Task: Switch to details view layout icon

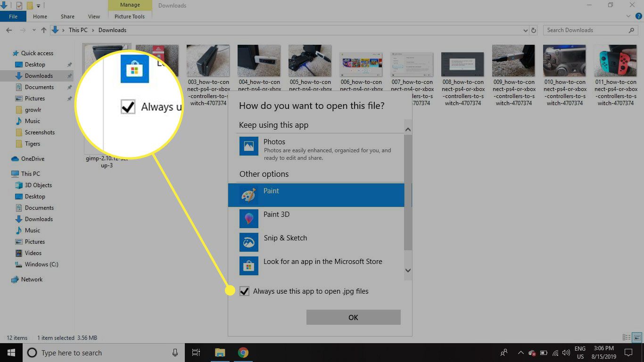Action: (627, 337)
